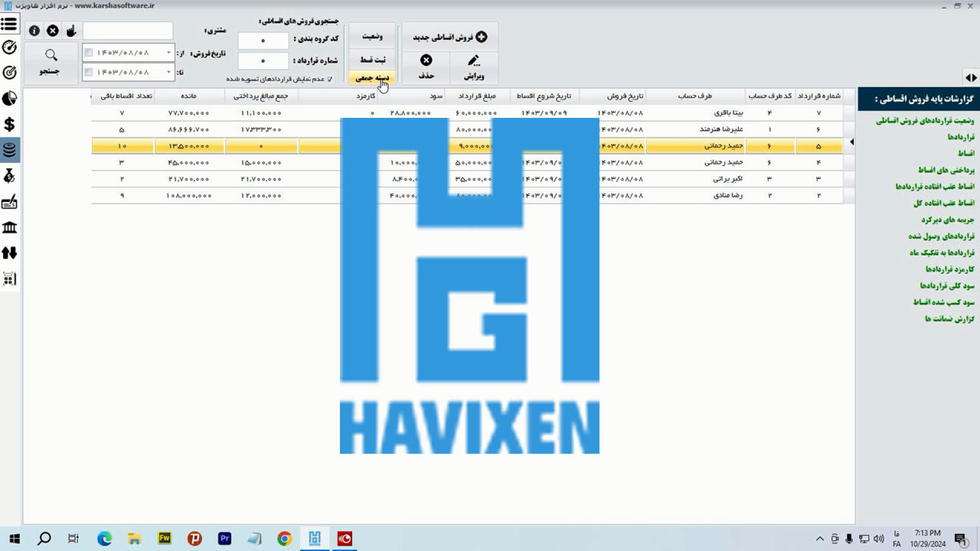Click فروش اقساطی جدید new sale button

coord(450,37)
